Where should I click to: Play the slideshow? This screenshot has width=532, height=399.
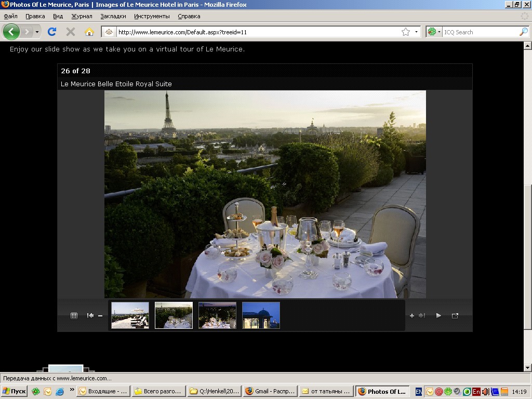coord(438,315)
